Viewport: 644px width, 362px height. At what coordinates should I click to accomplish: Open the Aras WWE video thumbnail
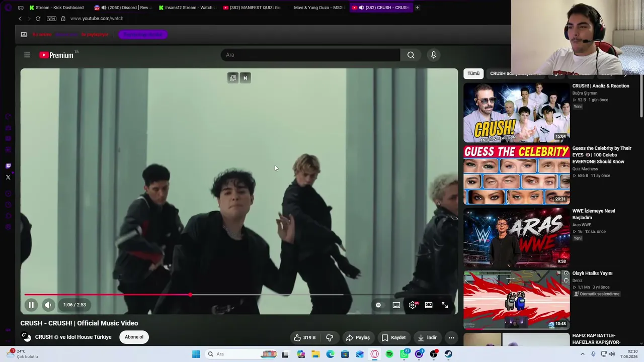click(x=516, y=237)
